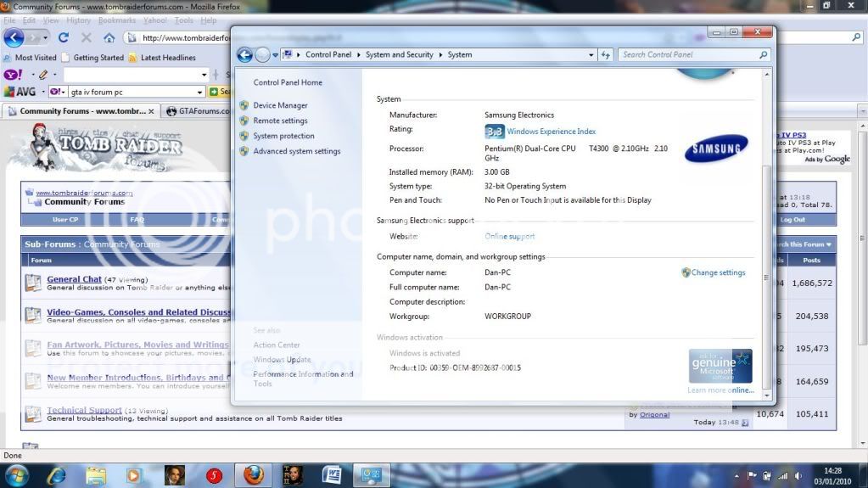Click the Firefox reload page icon
This screenshot has height=488, width=868.
tap(63, 38)
